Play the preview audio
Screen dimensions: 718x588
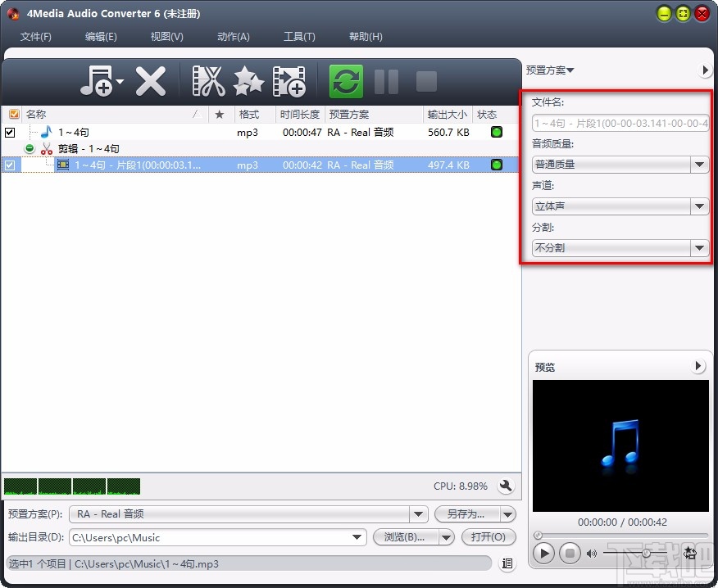click(544, 554)
